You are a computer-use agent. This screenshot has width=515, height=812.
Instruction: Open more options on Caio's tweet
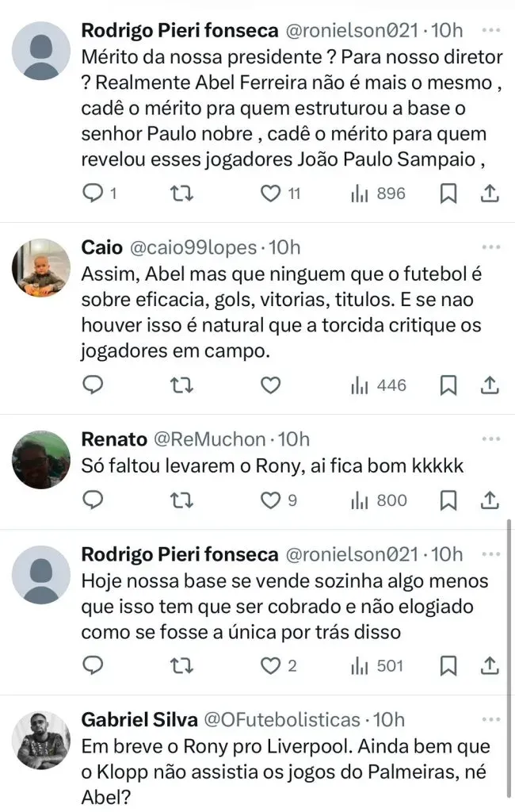(x=491, y=246)
